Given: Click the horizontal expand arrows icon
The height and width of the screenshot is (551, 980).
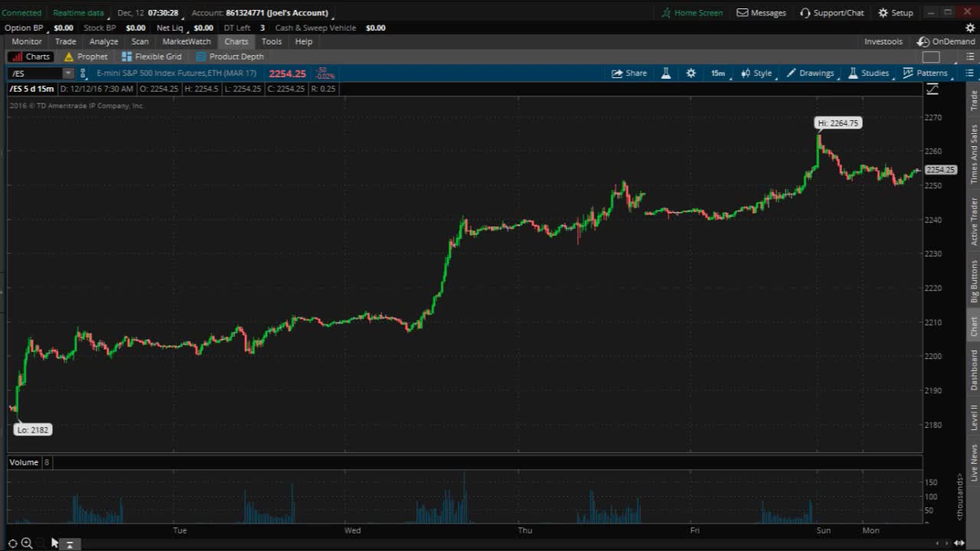Looking at the screenshot, I should [959, 543].
